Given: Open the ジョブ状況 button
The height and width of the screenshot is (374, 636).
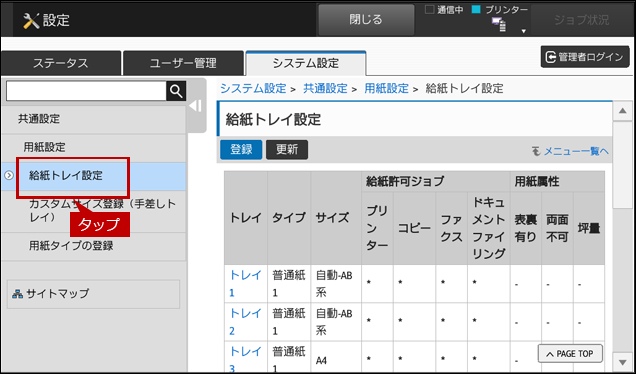Looking at the screenshot, I should click(x=582, y=20).
